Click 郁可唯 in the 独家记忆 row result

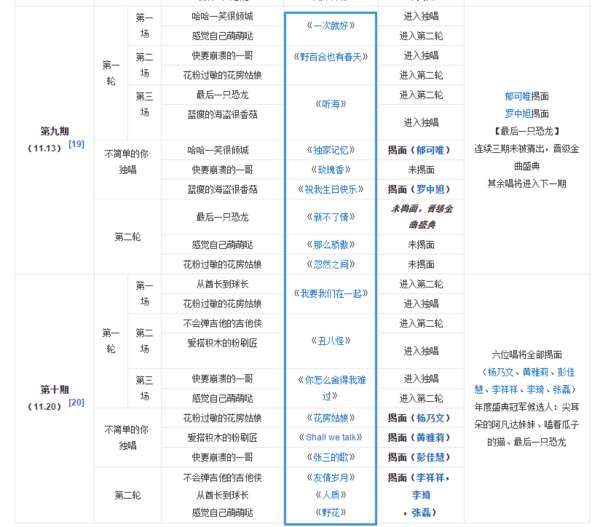430,150
